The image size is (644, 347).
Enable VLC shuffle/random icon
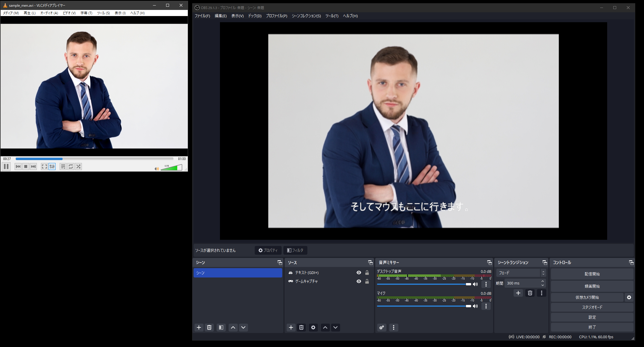(78, 166)
